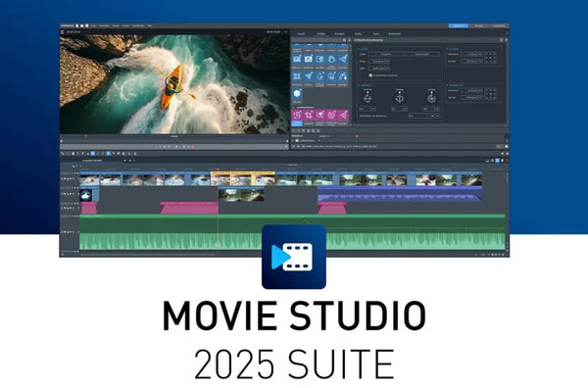The width and height of the screenshot is (588, 388).
Task: Choose the blue droplet tile in lower row
Action: coord(319,76)
